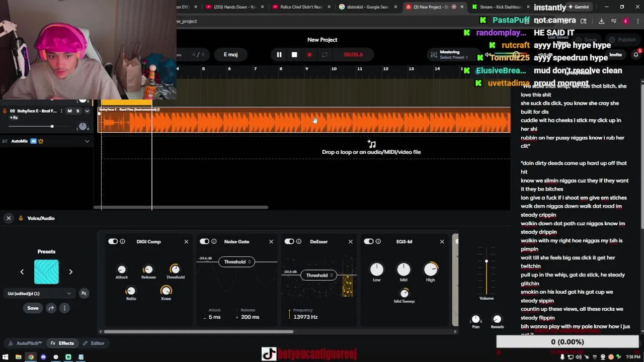Start recording with the red record button
Viewport: 644px width, 362px height.
(309, 54)
